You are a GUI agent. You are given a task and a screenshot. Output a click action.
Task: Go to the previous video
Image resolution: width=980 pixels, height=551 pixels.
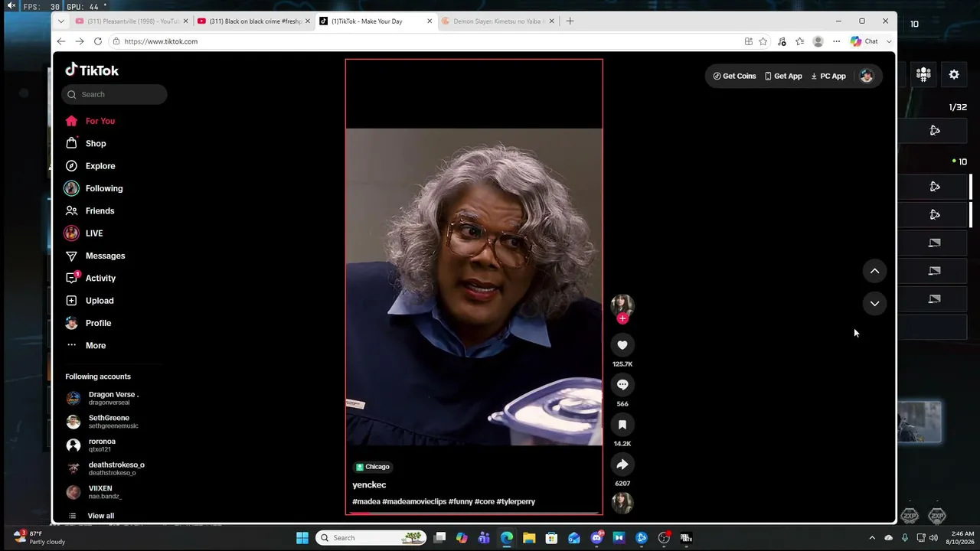(x=874, y=271)
